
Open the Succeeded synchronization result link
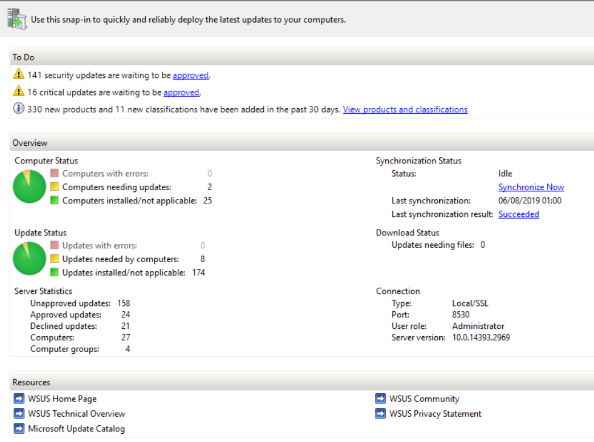click(x=519, y=214)
